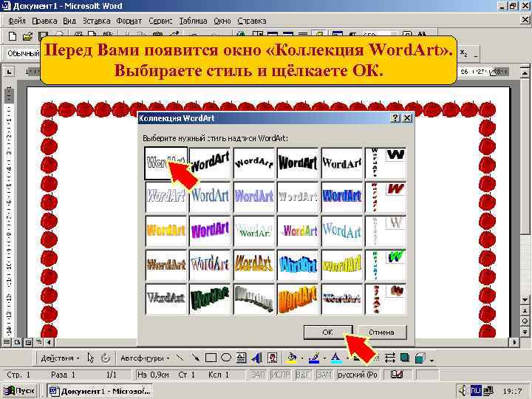This screenshot has width=532, height=399.
Task: Apply the Fill Color bucket
Action: (291, 358)
